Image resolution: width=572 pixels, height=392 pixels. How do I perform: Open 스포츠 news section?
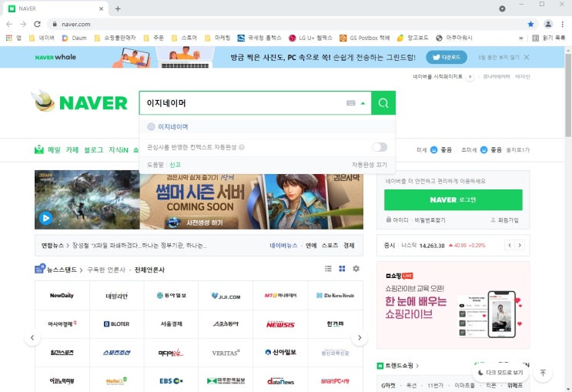329,245
